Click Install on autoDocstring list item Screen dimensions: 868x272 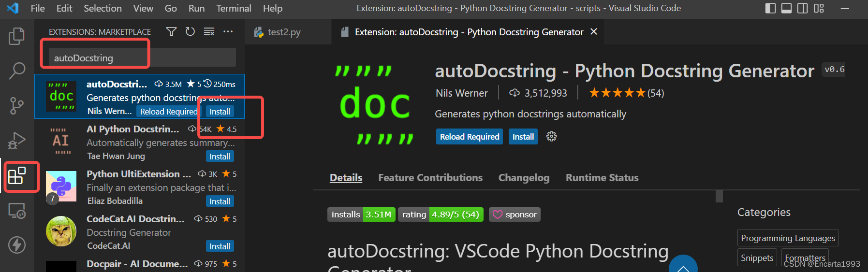pos(220,112)
